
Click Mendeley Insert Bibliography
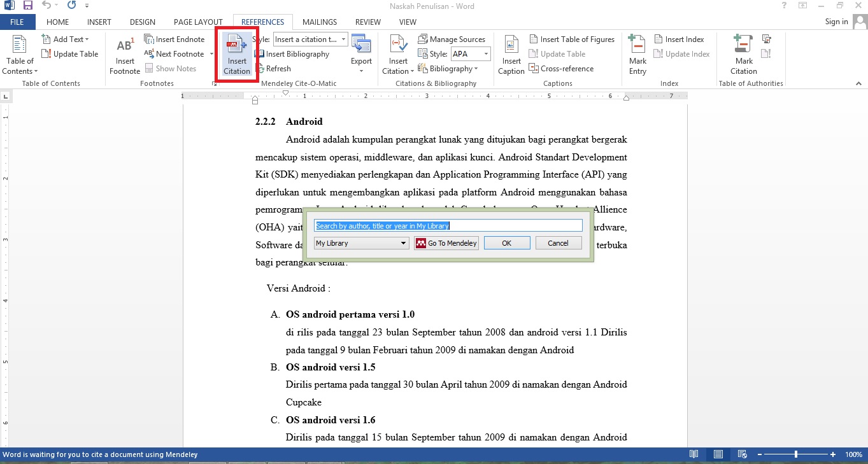click(292, 54)
